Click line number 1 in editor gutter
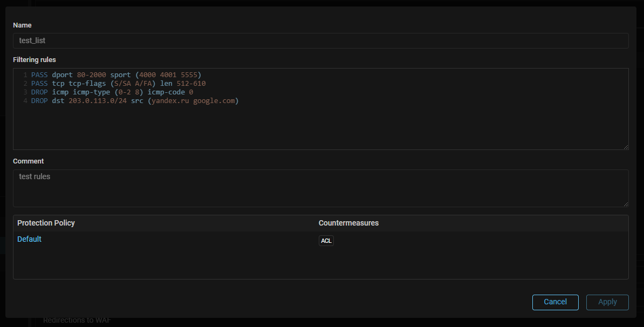 point(25,75)
